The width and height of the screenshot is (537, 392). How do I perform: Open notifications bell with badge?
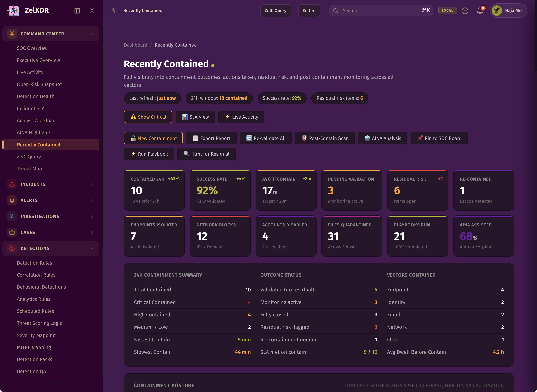click(x=480, y=11)
